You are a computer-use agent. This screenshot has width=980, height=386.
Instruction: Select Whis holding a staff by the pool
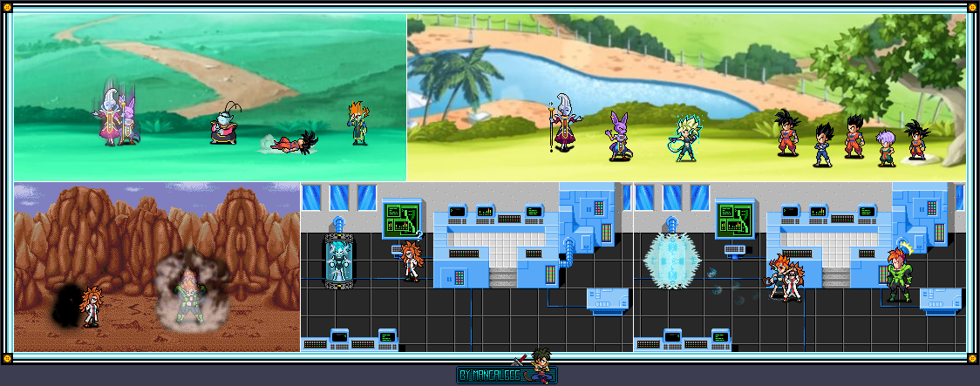tap(563, 122)
